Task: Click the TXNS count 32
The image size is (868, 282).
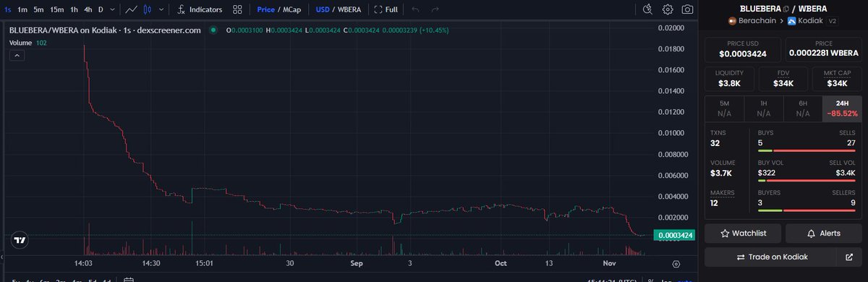Action: (x=715, y=143)
